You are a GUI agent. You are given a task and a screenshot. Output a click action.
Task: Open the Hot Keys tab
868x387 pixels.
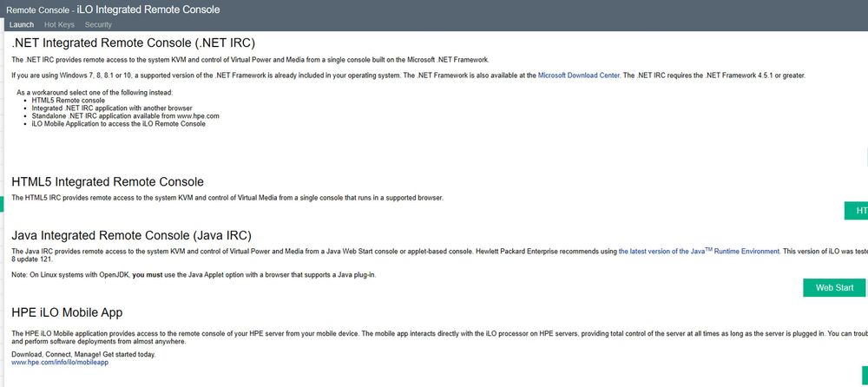click(59, 24)
